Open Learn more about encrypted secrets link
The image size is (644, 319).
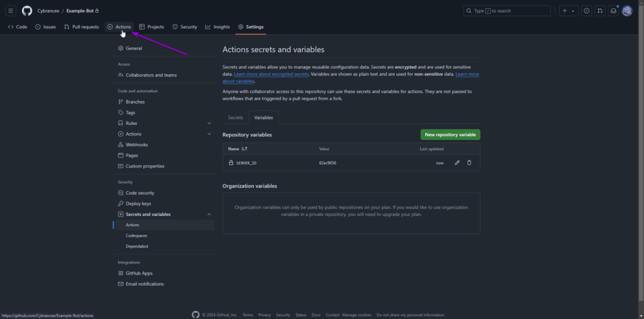point(271,74)
